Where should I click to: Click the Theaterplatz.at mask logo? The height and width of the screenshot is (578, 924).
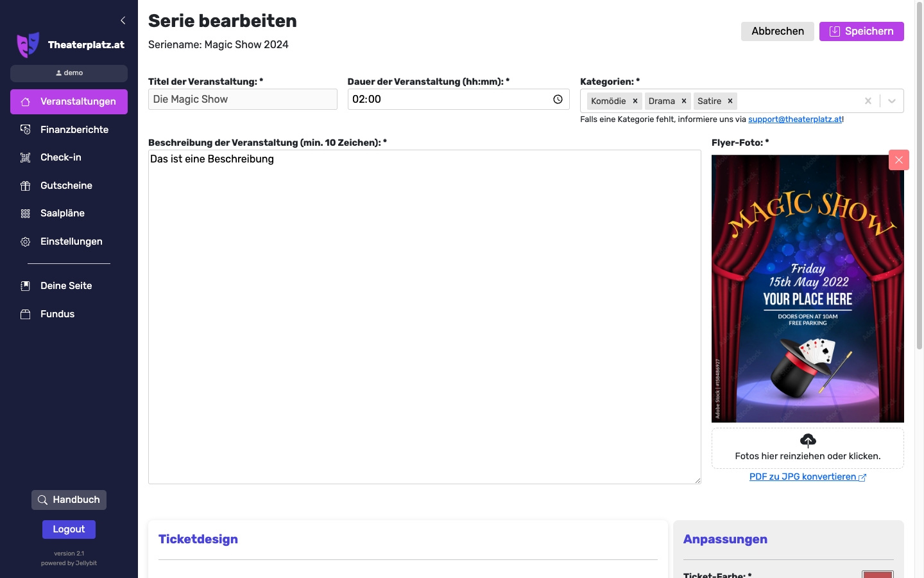(28, 45)
